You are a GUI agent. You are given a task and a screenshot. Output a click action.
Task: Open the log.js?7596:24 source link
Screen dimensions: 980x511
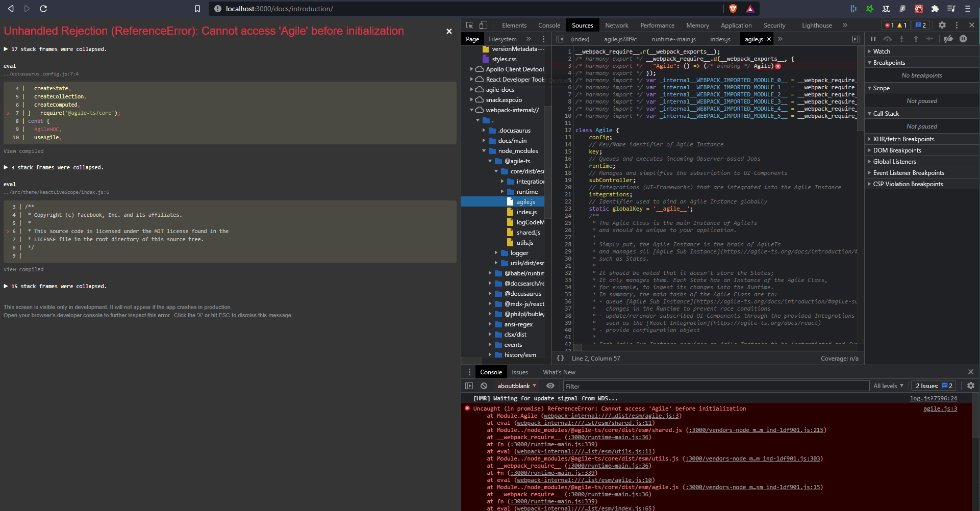(933, 398)
